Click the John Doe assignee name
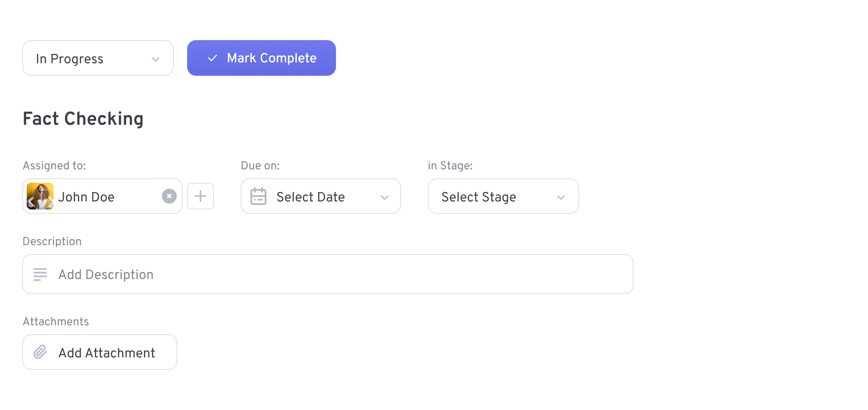This screenshot has width=868, height=410. point(86,197)
